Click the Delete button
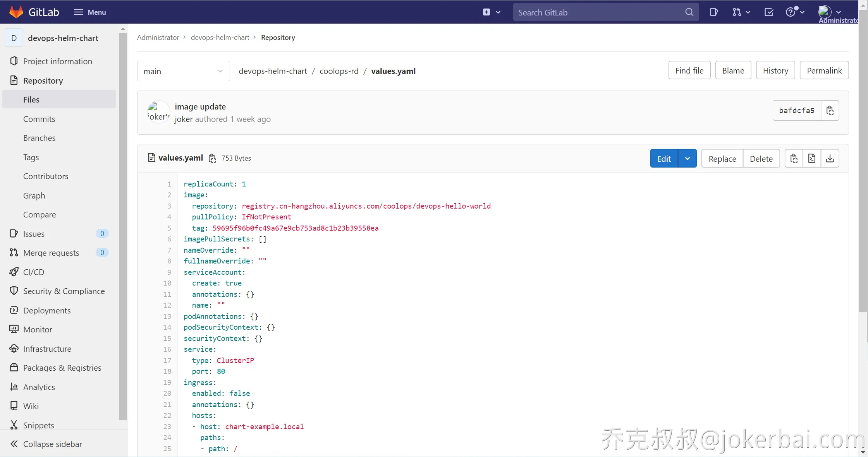 (761, 158)
